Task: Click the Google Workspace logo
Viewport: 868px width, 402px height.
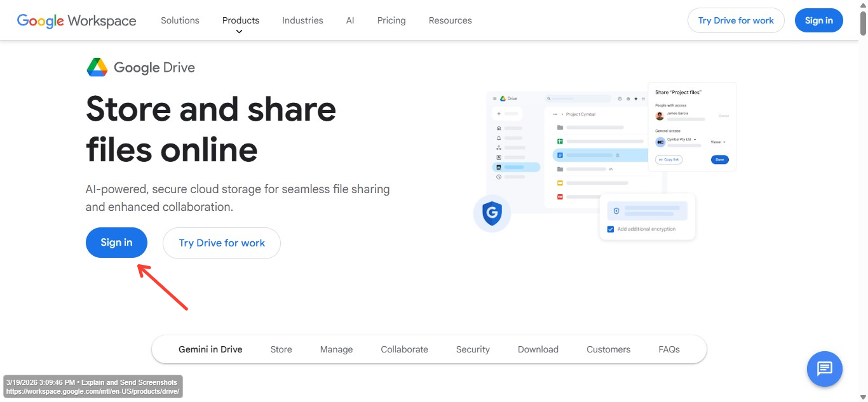Action: pyautogui.click(x=76, y=20)
